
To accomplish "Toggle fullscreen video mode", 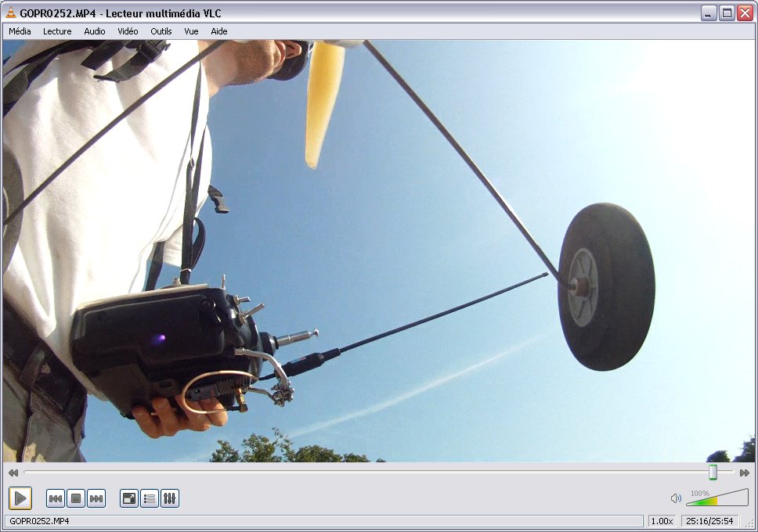I will click(129, 498).
